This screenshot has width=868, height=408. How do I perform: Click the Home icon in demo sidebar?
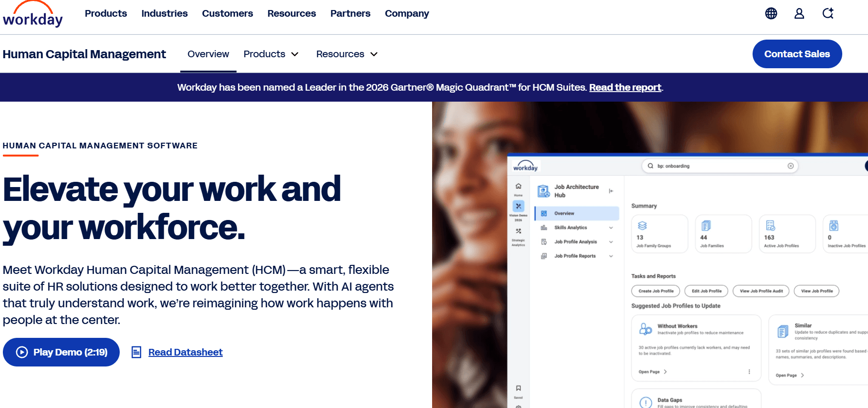518,186
